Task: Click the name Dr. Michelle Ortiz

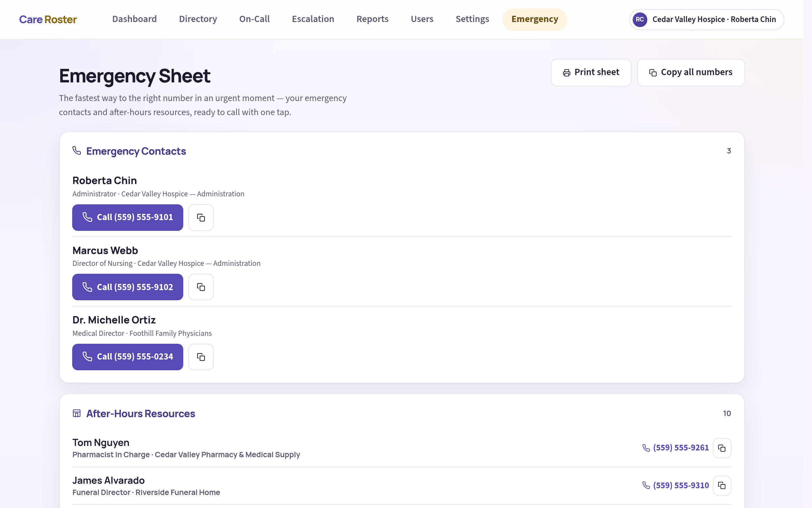Action: (x=114, y=320)
